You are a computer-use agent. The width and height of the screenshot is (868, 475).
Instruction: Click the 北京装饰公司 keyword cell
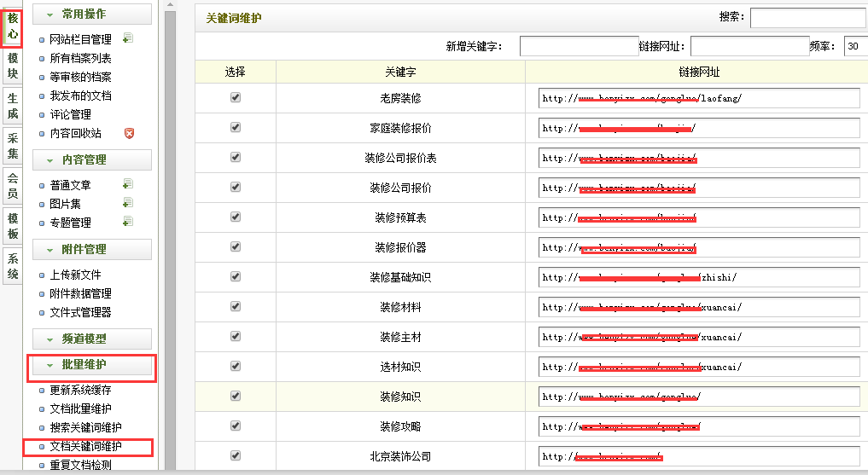(x=401, y=456)
